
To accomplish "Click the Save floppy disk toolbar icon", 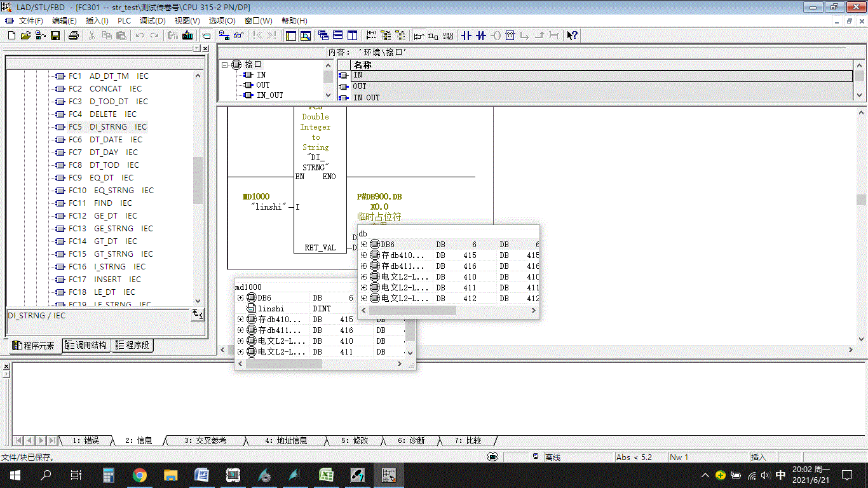I will click(x=55, y=36).
